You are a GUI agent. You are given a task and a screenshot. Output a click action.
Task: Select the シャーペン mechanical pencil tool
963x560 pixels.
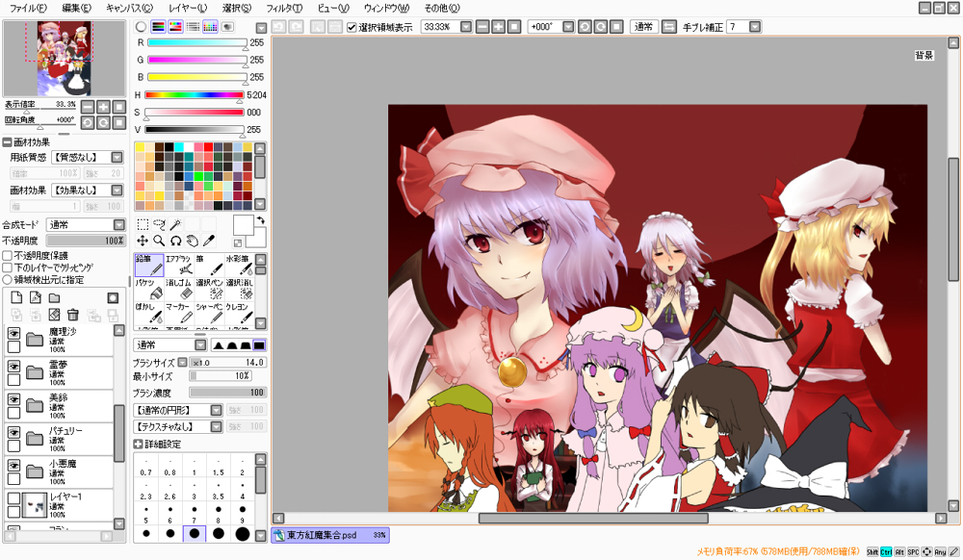tap(209, 313)
